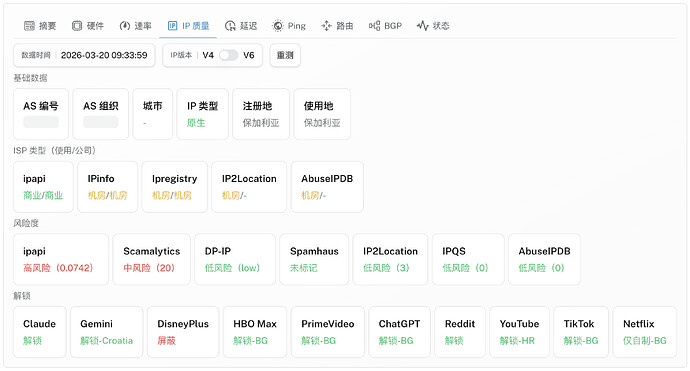
Task: Click the Claude 解锁 card
Action: point(40,332)
